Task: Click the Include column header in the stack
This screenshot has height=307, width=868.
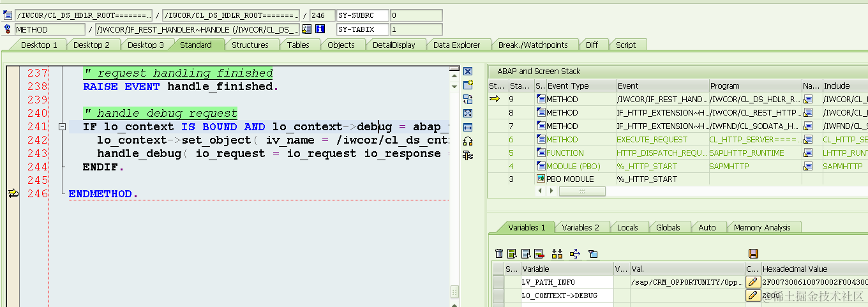Action: pos(844,86)
